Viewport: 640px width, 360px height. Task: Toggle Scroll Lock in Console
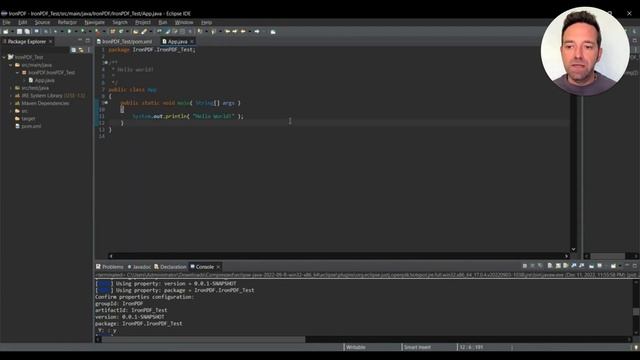(558, 266)
